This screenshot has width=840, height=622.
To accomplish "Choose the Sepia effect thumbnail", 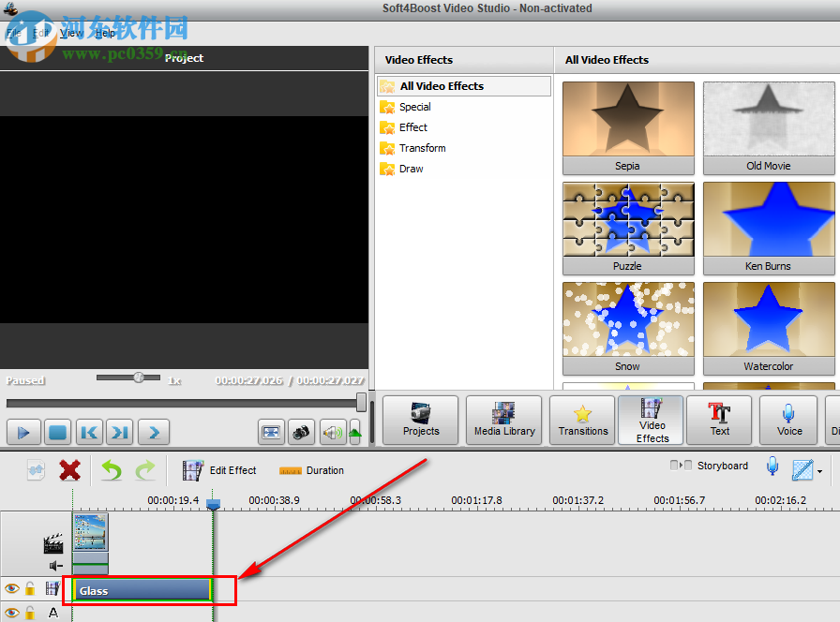I will pyautogui.click(x=628, y=128).
